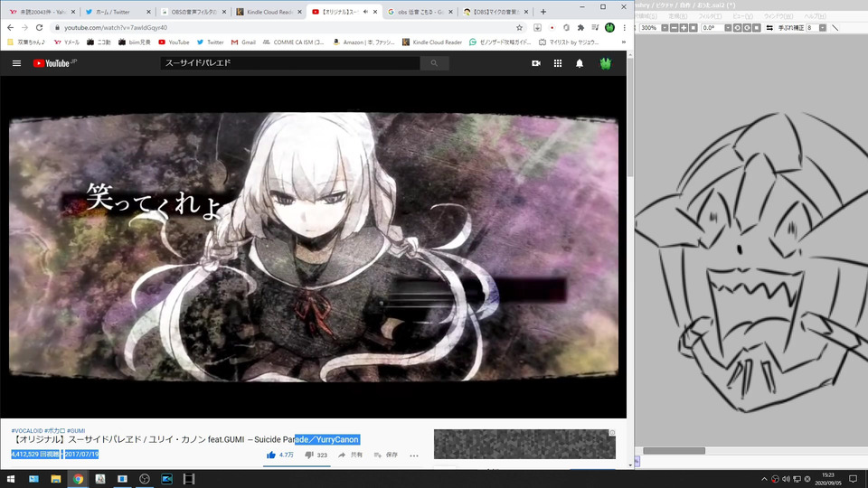Switch to the Kindle Cloud Reader tab
The height and width of the screenshot is (488, 868).
pos(269,12)
